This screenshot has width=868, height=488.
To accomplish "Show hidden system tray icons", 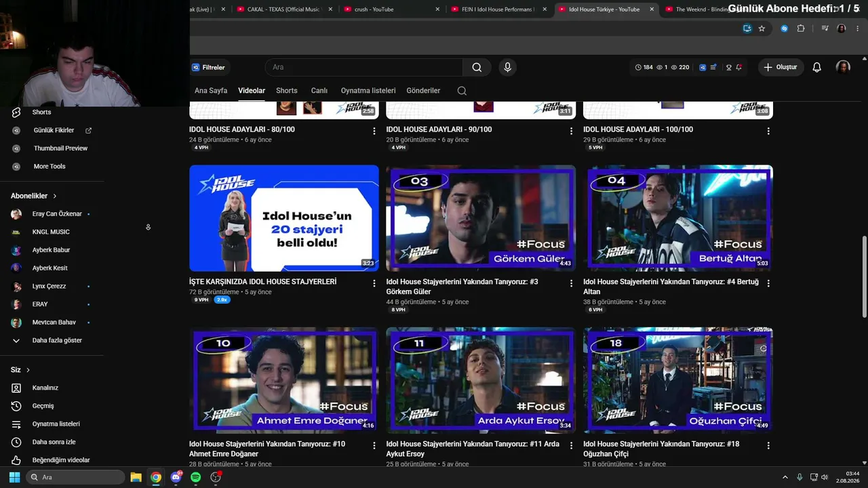I will [x=785, y=477].
